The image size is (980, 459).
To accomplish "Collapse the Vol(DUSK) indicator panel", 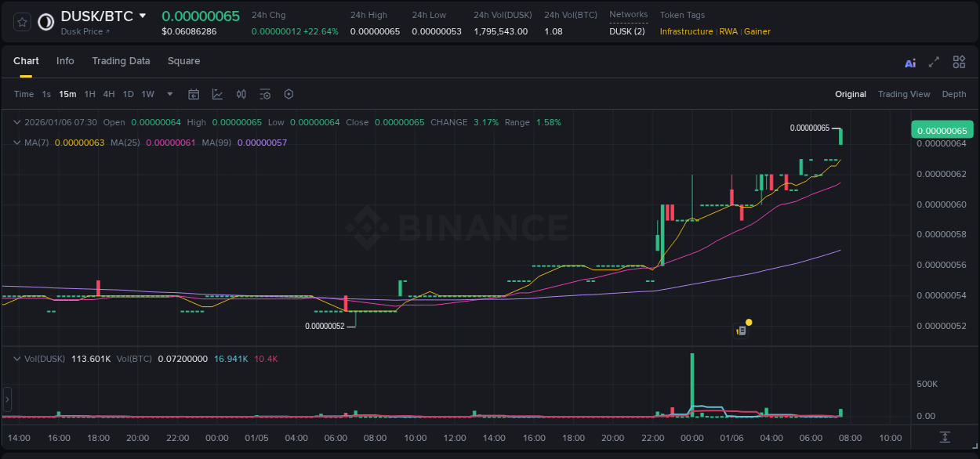I will click(x=16, y=358).
